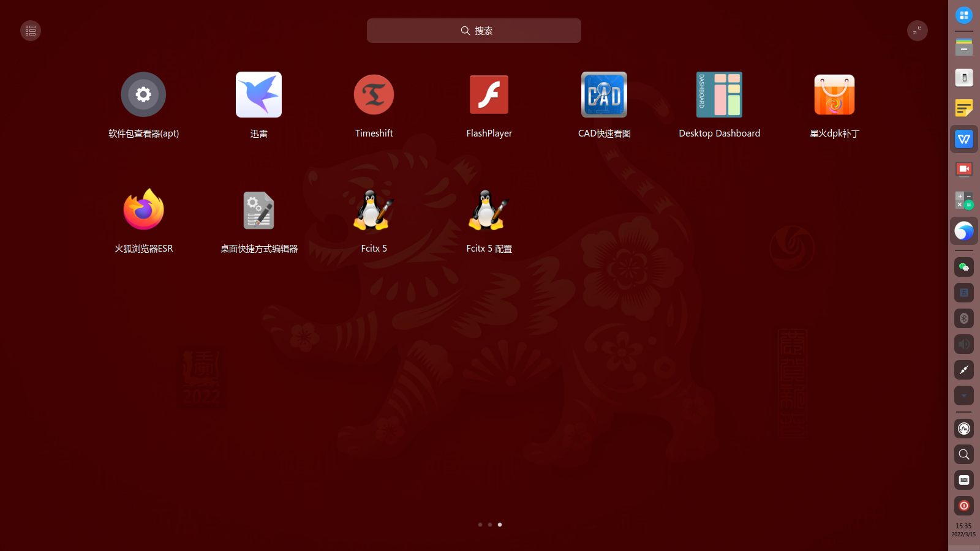Viewport: 980px width, 551px height.
Task: Expand the hidden tray icons arrow
Action: 964,395
